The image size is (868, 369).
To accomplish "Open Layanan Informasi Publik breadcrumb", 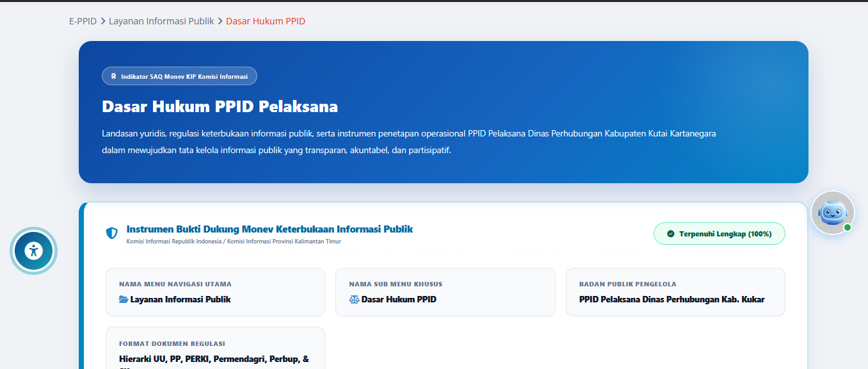I will 161,21.
